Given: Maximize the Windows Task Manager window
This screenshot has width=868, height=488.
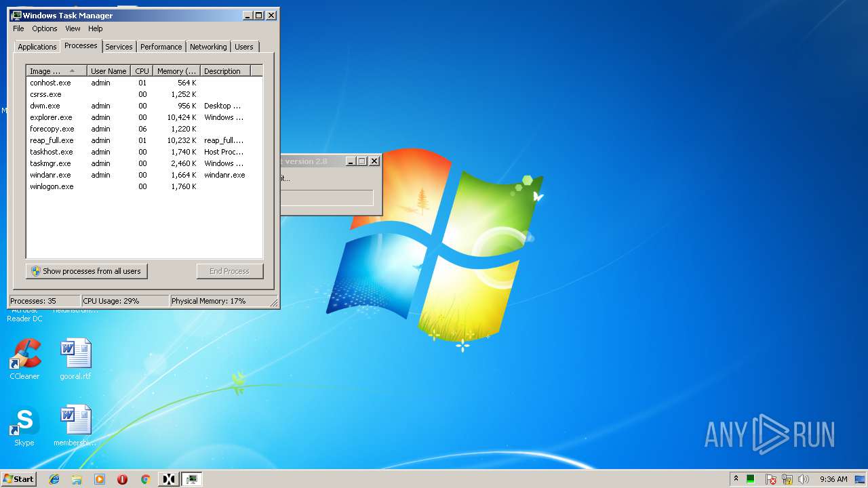Looking at the screenshot, I should [x=258, y=15].
